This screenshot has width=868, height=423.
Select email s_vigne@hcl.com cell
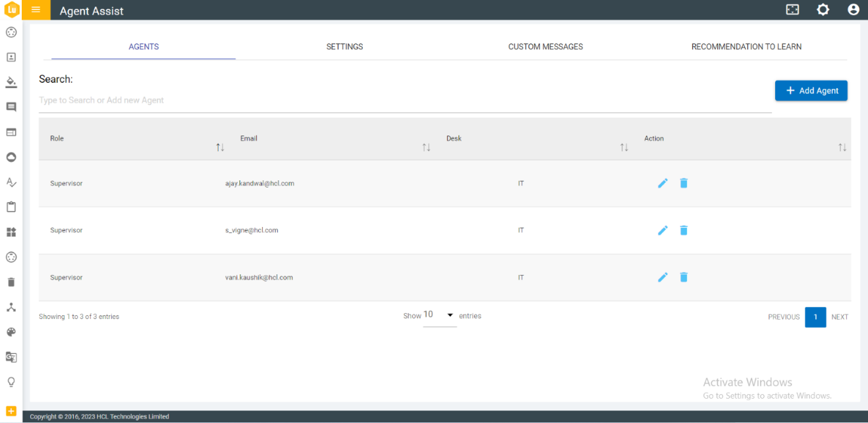[252, 230]
